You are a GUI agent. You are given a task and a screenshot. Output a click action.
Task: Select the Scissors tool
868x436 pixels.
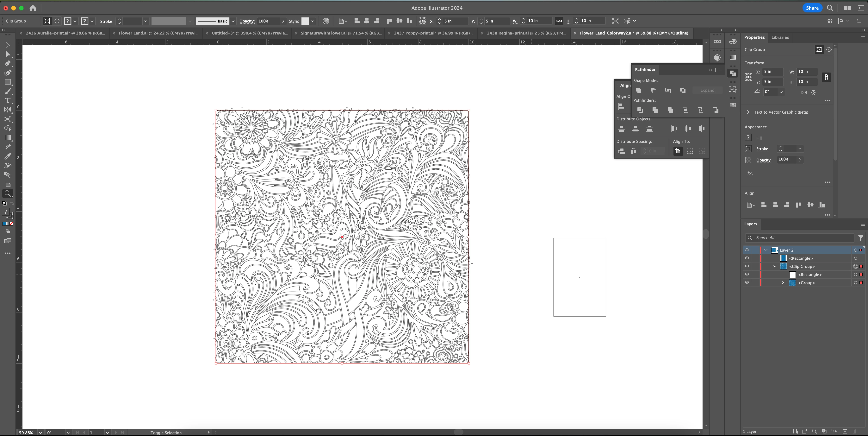tap(7, 119)
